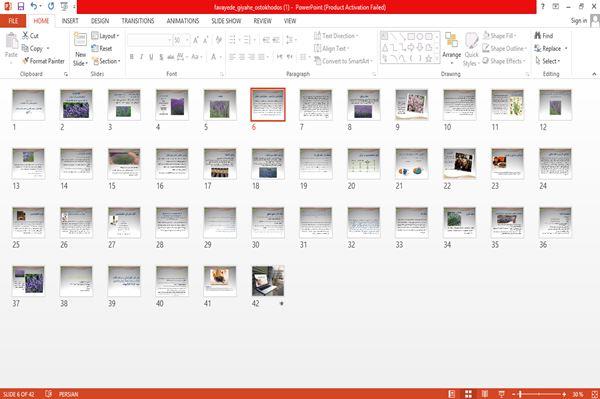Image resolution: width=600 pixels, height=399 pixels.
Task: Click the Bullets list icon
Action: point(232,40)
